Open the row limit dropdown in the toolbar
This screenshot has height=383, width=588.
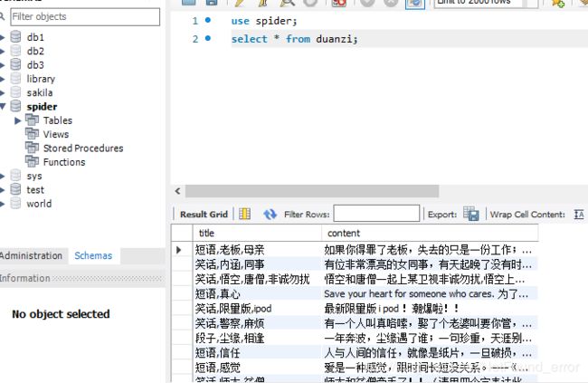[486, 3]
